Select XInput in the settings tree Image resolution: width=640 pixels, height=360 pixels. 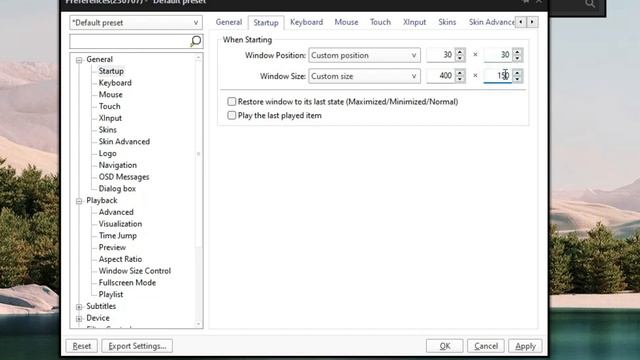coord(110,118)
